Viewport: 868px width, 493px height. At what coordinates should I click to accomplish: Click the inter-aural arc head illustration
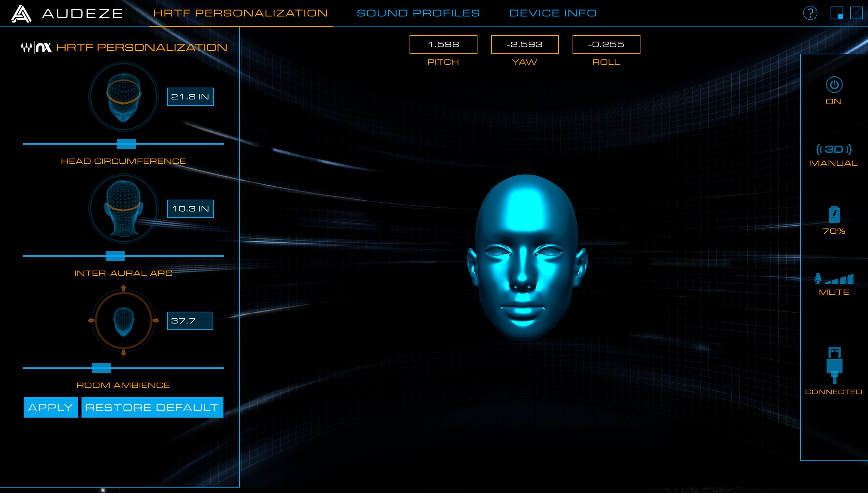point(124,208)
